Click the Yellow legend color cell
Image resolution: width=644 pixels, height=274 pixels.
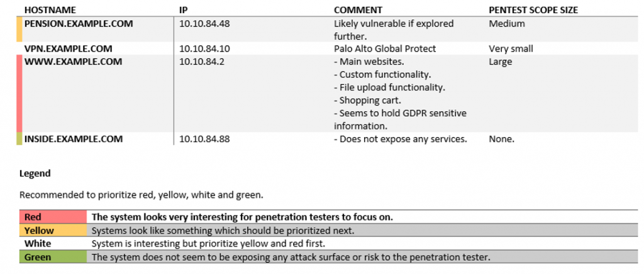pyautogui.click(x=53, y=230)
